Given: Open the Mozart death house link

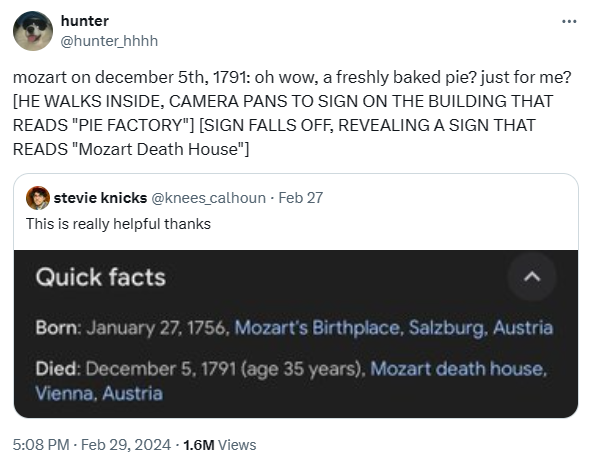Looking at the screenshot, I should click(458, 368).
